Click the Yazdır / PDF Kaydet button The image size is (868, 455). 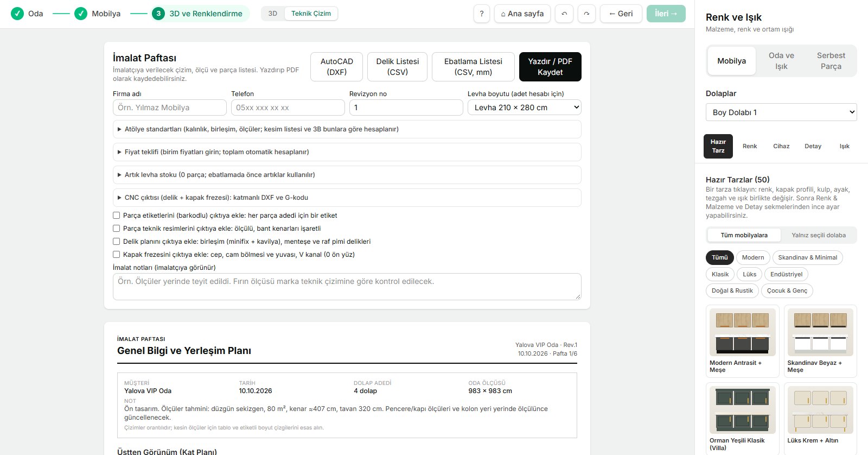(550, 67)
